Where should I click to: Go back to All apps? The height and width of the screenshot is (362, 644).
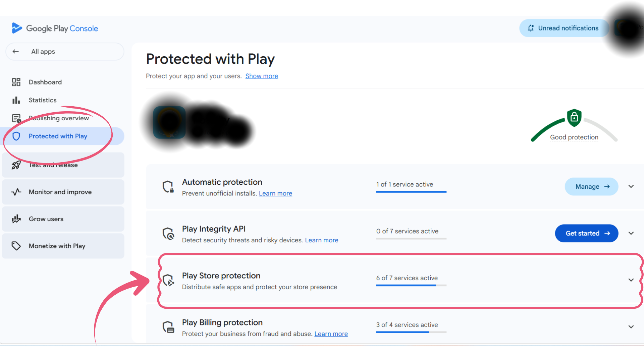tap(65, 52)
